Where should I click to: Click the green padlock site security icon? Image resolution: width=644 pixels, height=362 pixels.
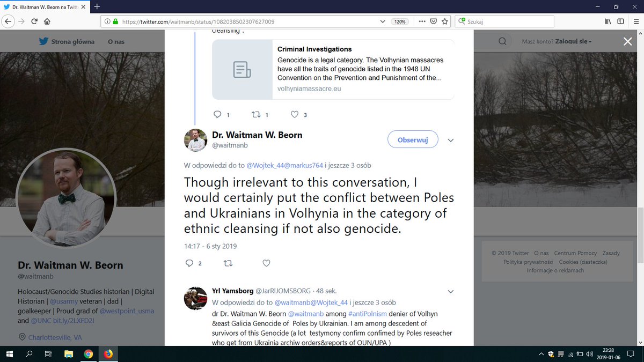coord(115,21)
